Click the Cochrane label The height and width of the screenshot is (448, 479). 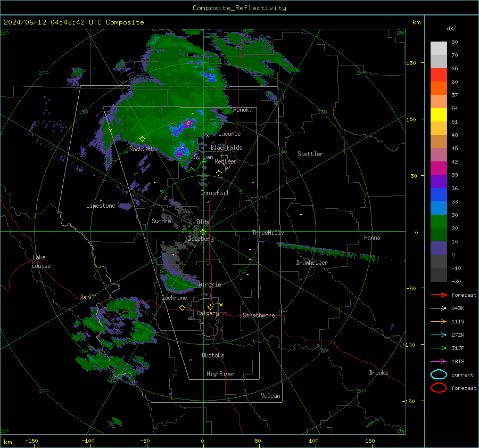coord(174,298)
